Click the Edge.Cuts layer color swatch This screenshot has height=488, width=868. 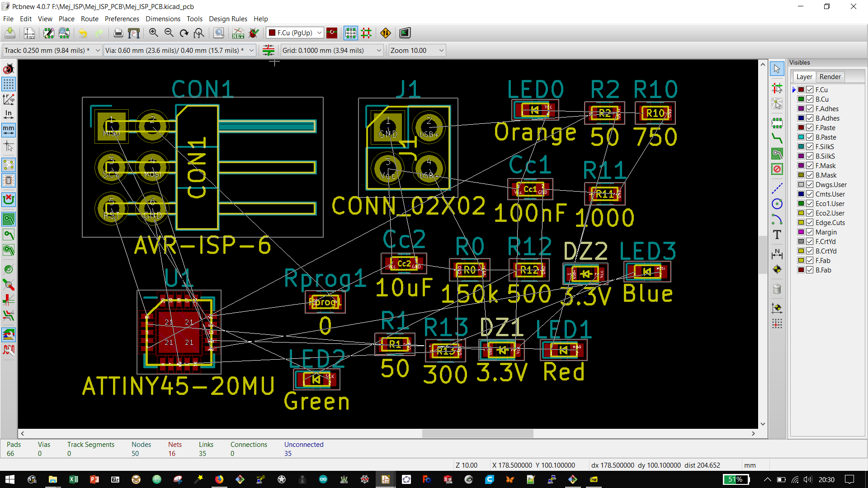click(801, 223)
